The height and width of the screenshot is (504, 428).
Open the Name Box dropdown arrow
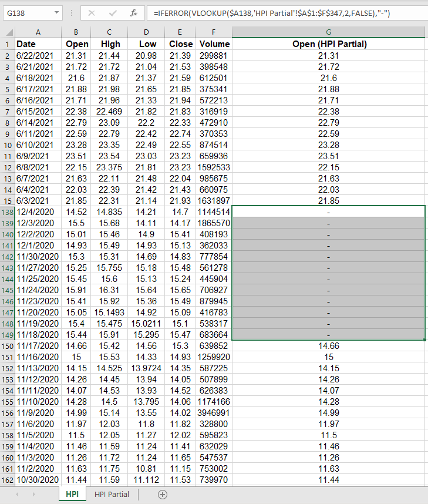[x=56, y=12]
